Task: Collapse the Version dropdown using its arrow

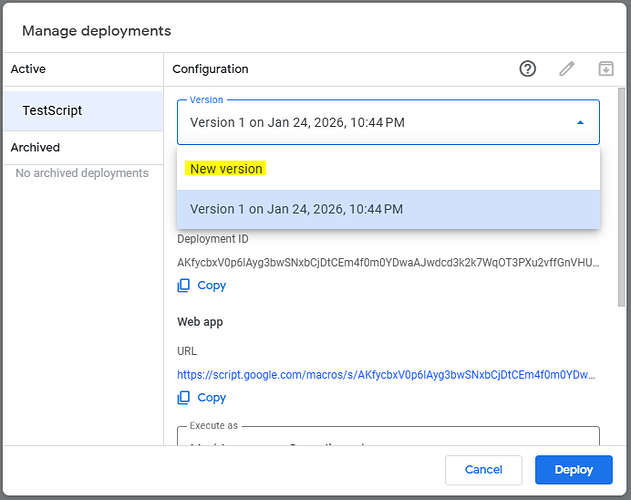Action: click(x=580, y=123)
